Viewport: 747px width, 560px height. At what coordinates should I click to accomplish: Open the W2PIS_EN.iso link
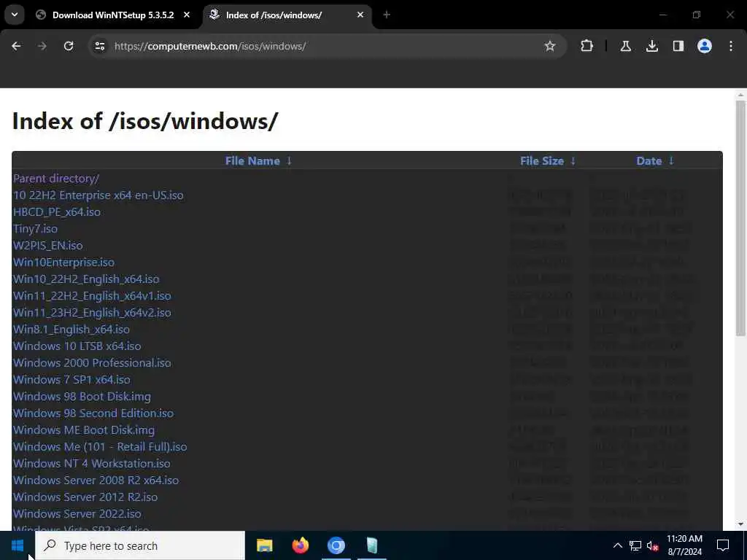pyautogui.click(x=47, y=245)
